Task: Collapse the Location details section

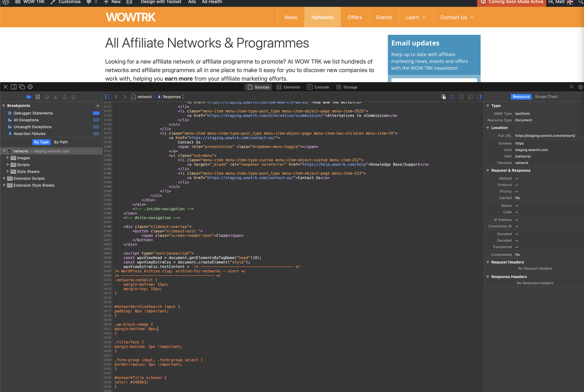Action: tap(488, 128)
